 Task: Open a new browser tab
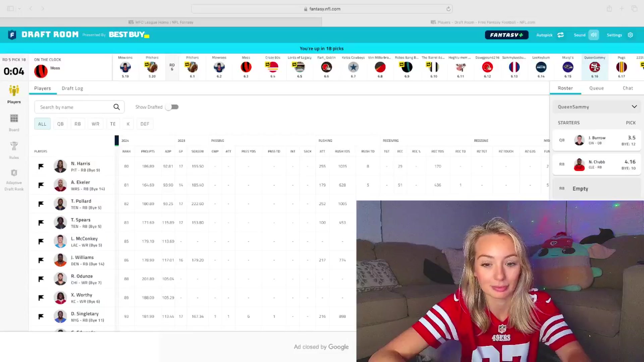(622, 9)
